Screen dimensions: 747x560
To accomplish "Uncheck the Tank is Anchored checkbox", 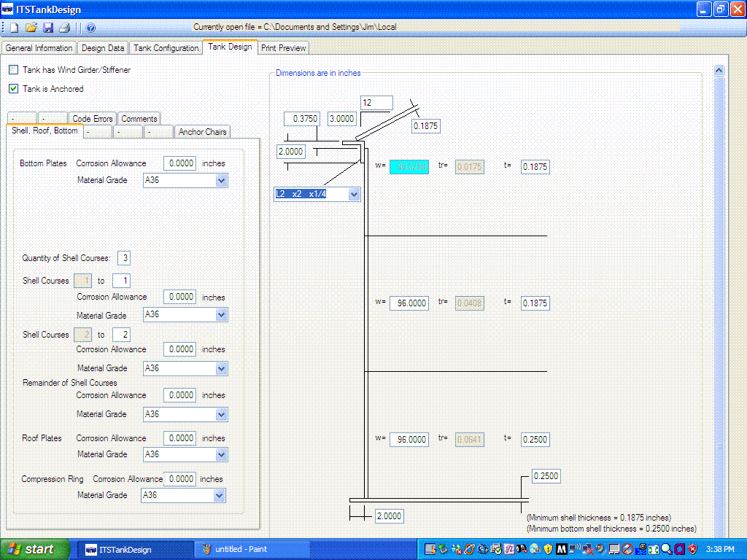I will coord(14,88).
